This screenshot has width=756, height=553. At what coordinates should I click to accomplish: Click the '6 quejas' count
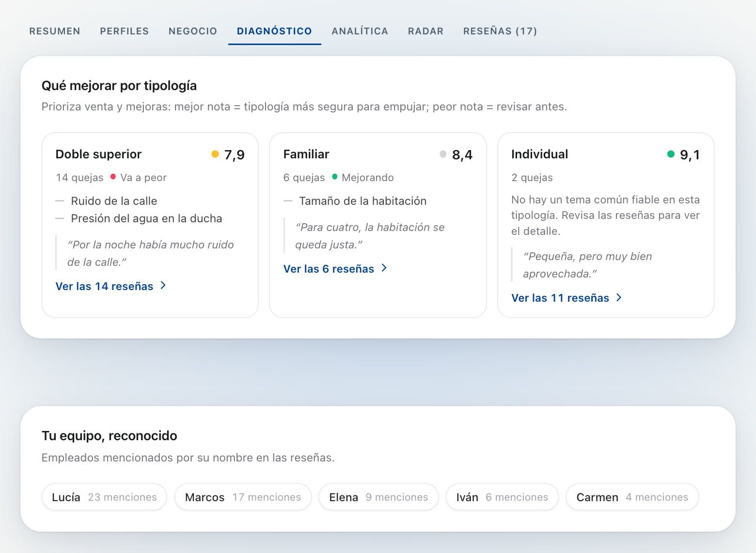304,178
